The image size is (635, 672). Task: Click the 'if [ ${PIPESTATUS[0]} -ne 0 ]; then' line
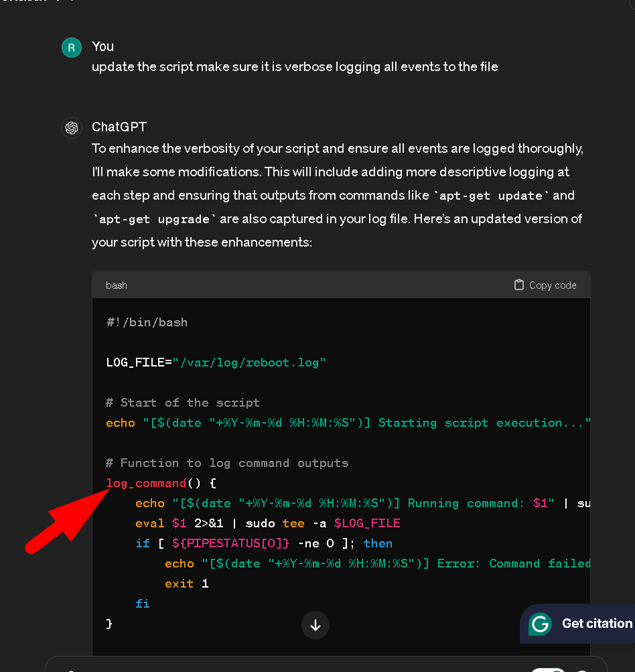click(x=264, y=543)
